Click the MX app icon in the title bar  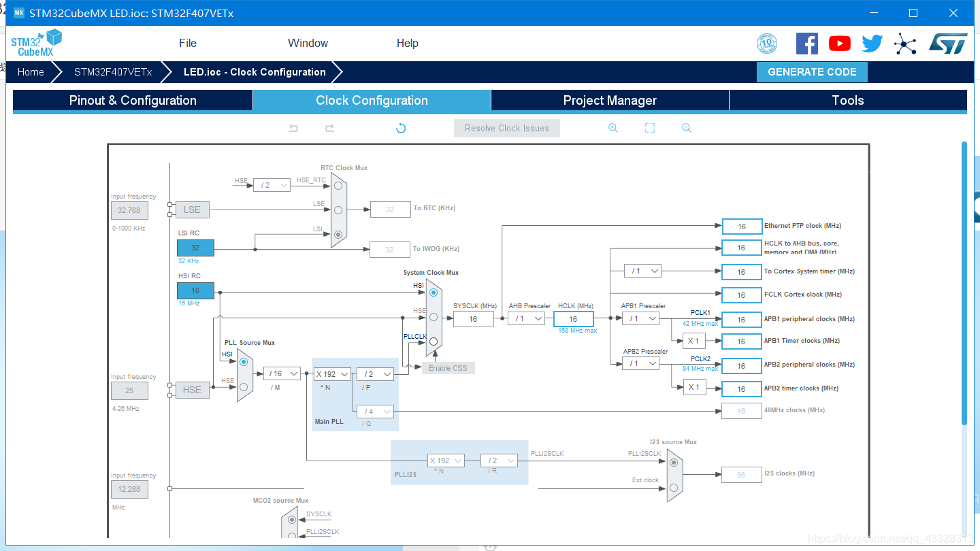point(19,13)
